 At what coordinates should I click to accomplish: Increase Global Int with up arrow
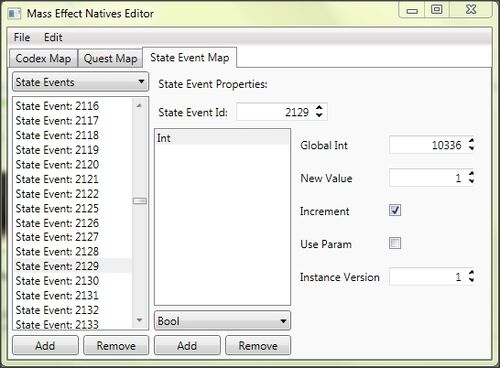471,141
